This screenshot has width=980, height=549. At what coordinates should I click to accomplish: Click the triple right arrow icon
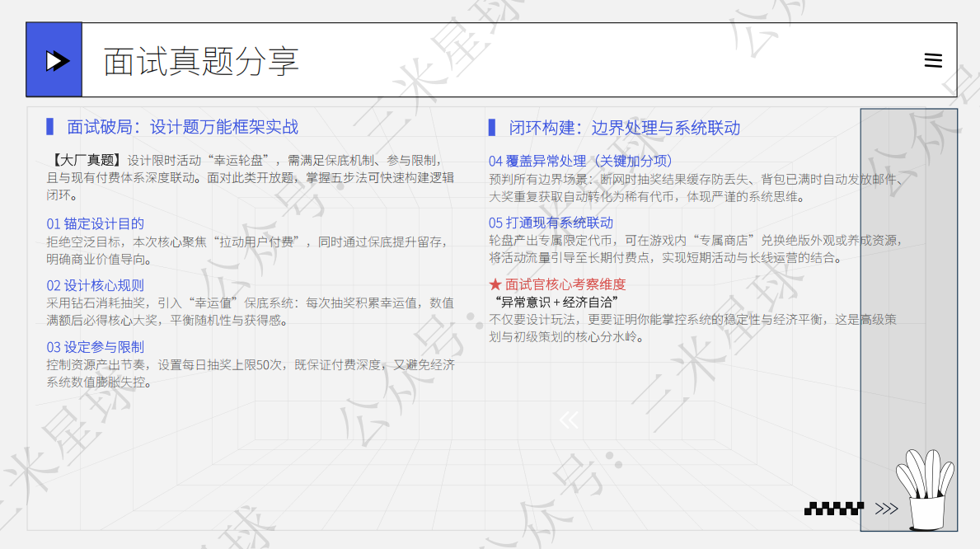[886, 509]
